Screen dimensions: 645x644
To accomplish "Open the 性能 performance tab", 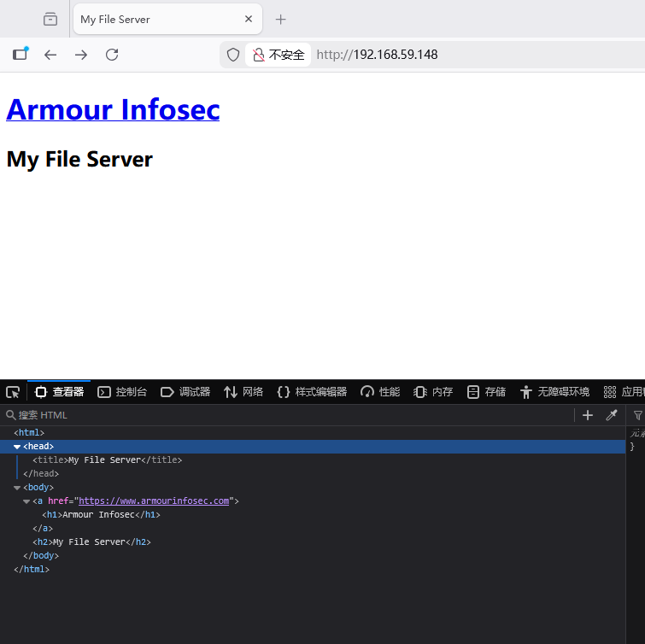I will click(380, 392).
